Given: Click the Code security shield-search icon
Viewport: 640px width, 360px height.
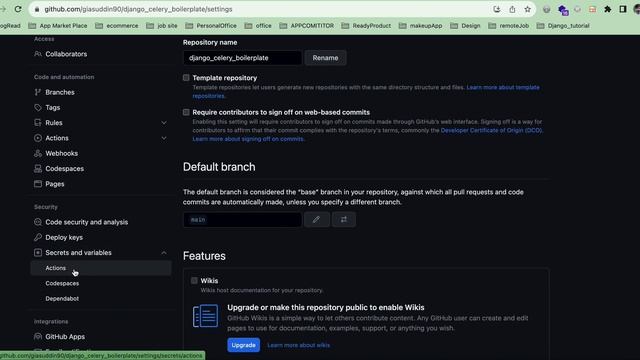Looking at the screenshot, I should [x=38, y=222].
